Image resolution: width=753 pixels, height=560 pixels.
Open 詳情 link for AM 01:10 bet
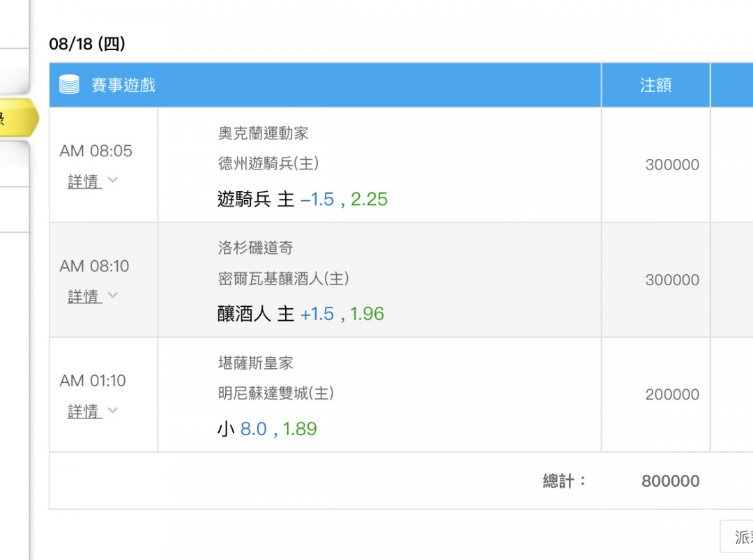(84, 411)
